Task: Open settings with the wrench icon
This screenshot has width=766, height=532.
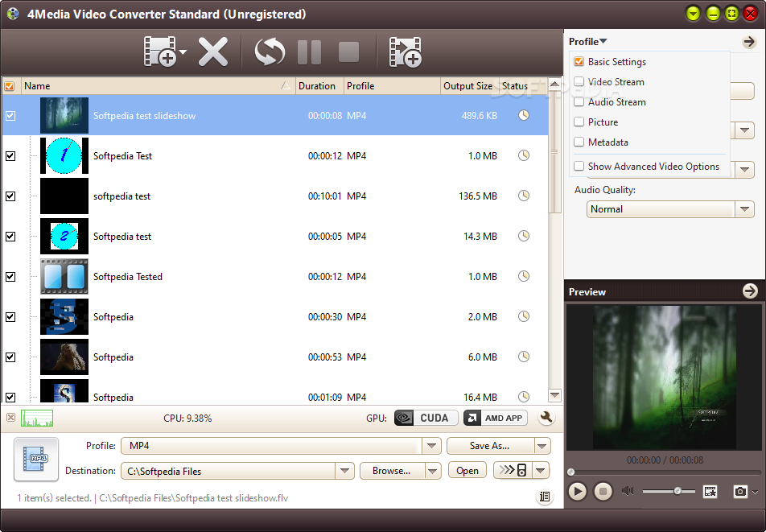Action: 546,418
